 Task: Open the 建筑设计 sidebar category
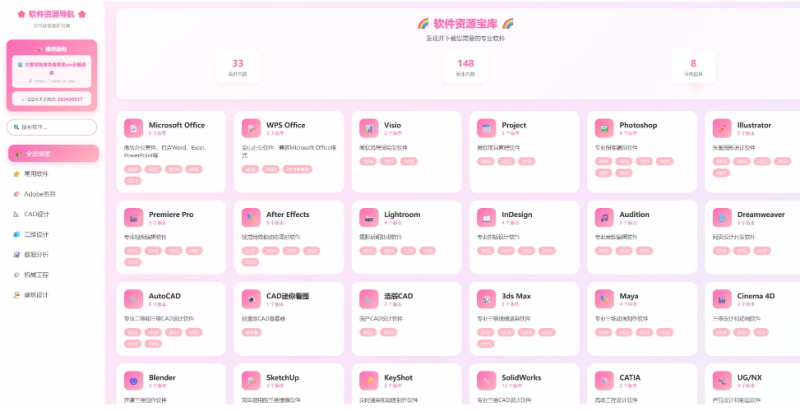pyautogui.click(x=53, y=295)
